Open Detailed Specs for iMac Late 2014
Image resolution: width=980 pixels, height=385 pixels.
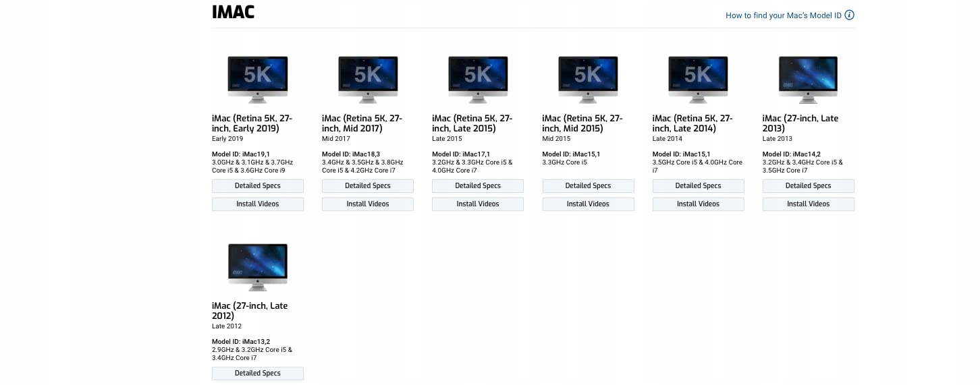point(698,186)
